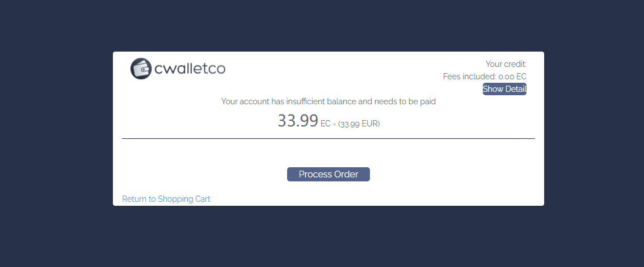Screen dimensions: 644x267
Task: Click the "Fees included" label text
Action: [469, 77]
